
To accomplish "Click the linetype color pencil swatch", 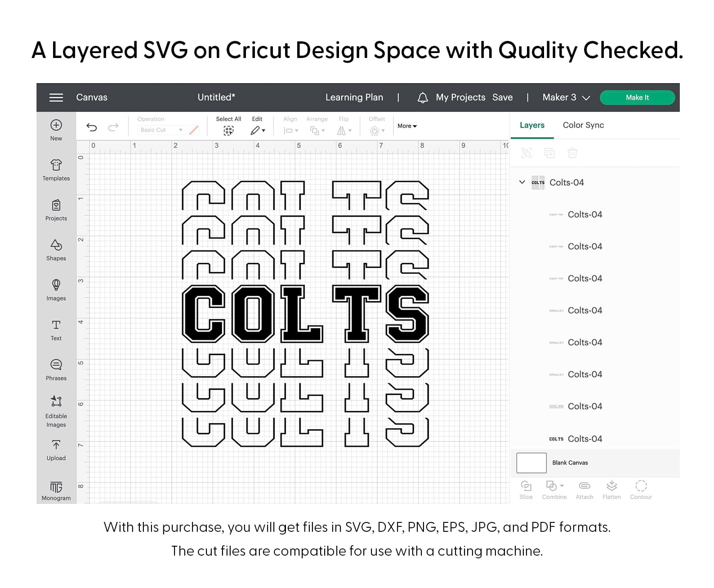I will pos(194,130).
